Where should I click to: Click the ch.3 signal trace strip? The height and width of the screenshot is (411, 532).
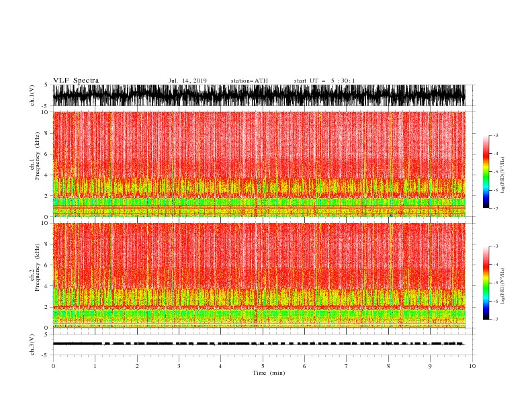tap(259, 344)
